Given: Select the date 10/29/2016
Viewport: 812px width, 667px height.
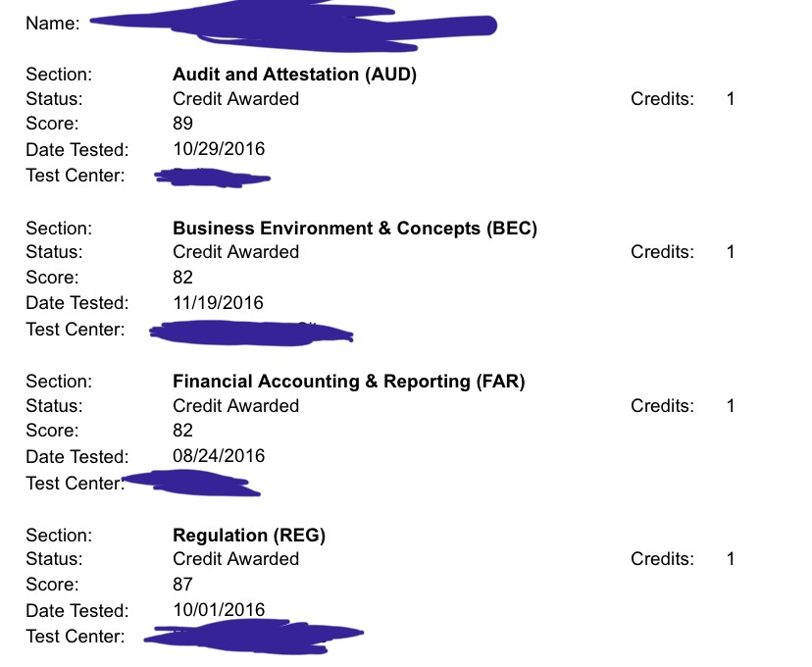Looking at the screenshot, I should click(219, 149).
